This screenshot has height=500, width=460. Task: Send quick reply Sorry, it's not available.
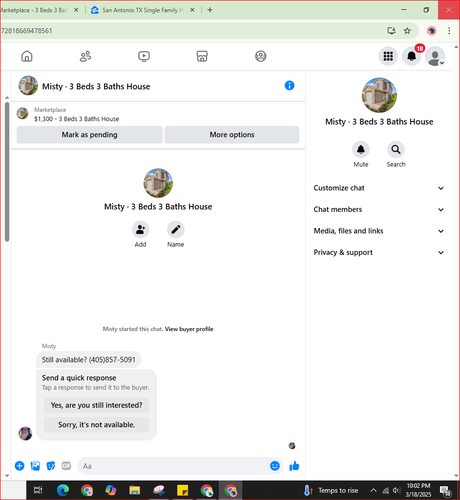point(96,425)
